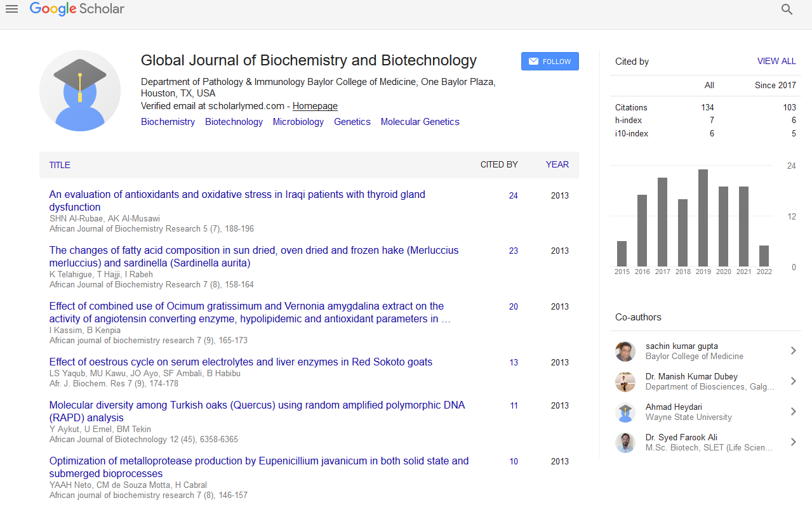This screenshot has width=812, height=505.
Task: Expand Dr. Syed Farook Ali chevron
Action: [x=793, y=442]
